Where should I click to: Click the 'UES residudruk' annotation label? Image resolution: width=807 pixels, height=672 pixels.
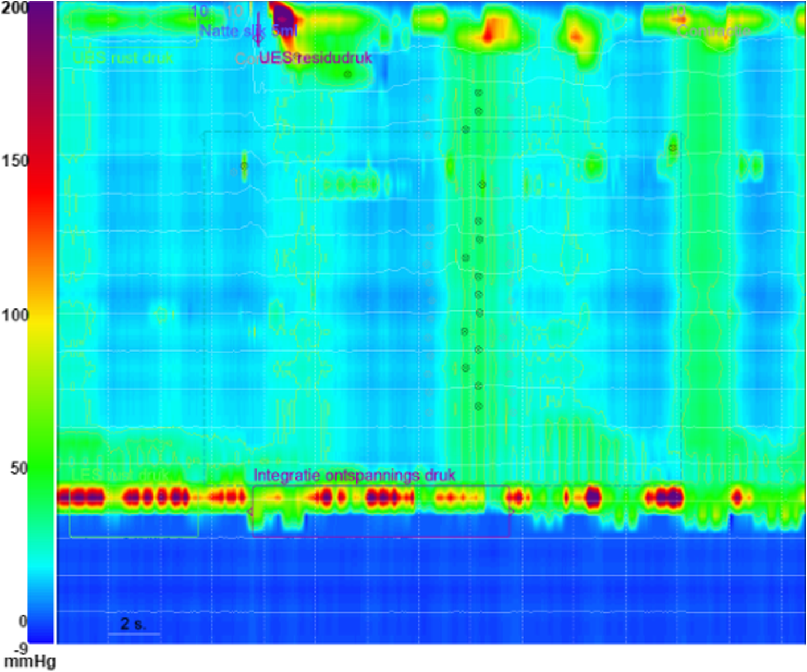(315, 57)
